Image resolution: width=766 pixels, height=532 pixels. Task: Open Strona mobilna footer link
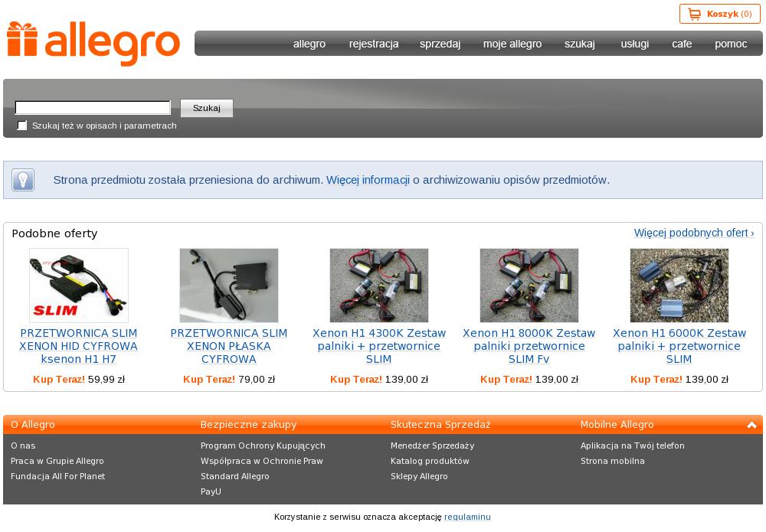[x=612, y=461]
